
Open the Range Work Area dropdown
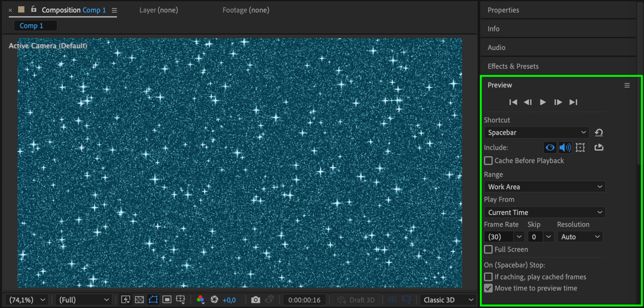545,187
